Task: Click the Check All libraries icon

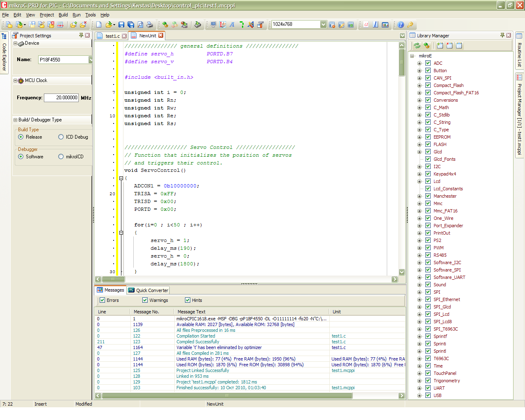Action: pyautogui.click(x=440, y=46)
